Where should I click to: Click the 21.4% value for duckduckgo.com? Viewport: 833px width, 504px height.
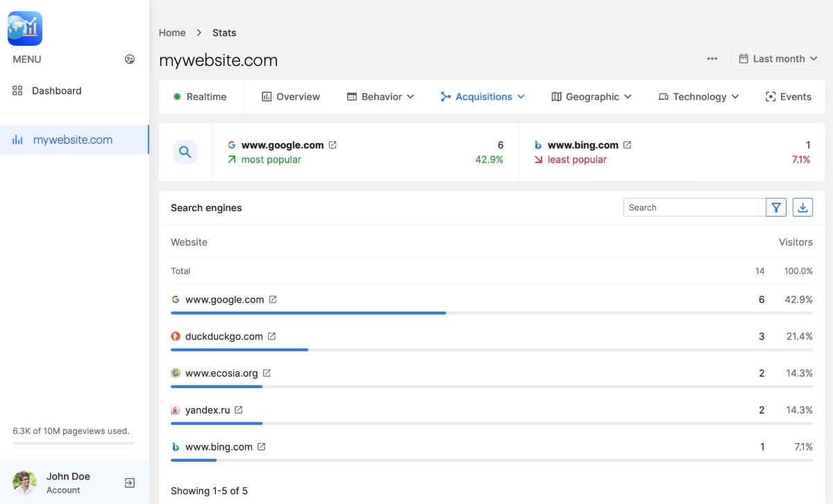point(799,336)
